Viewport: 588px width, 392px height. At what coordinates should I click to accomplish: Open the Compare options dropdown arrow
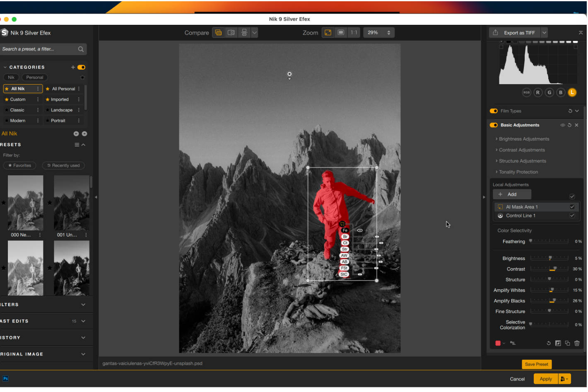tap(255, 33)
